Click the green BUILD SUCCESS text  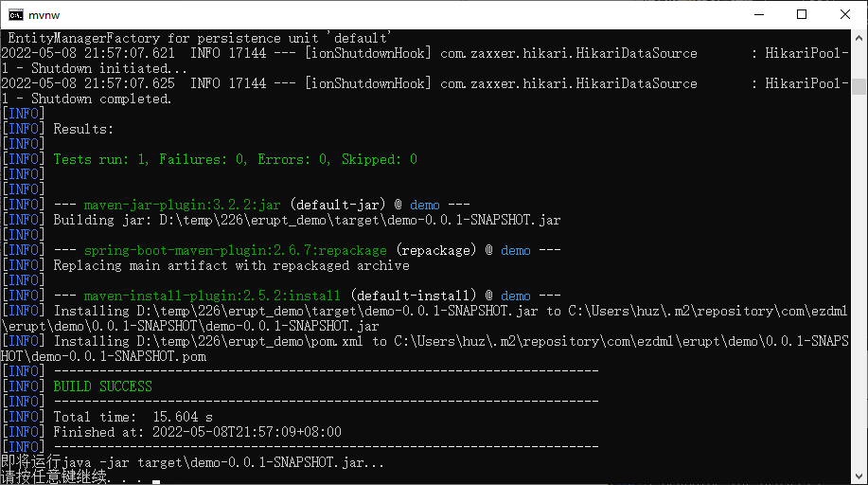point(102,386)
